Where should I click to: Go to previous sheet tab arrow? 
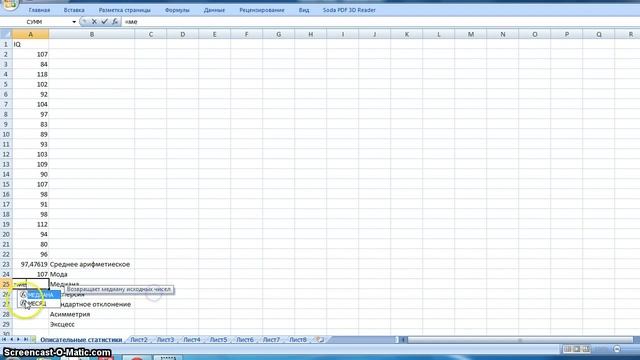pyautogui.click(x=11, y=339)
